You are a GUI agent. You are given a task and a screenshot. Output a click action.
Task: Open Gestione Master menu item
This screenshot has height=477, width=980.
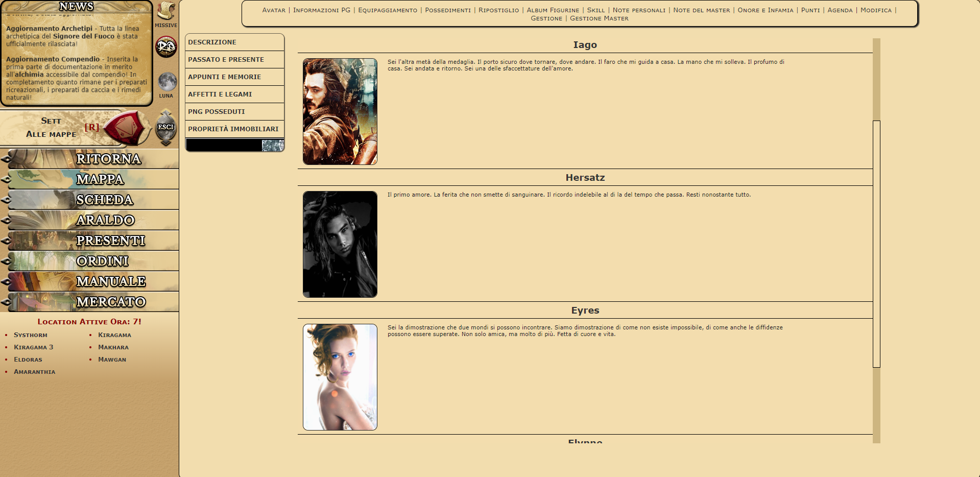tap(599, 18)
